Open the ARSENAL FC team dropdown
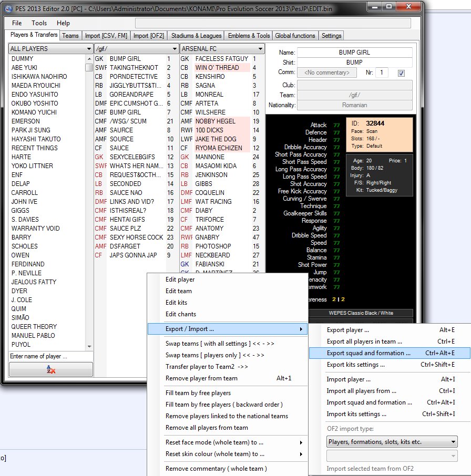The image size is (471, 476). [222, 48]
